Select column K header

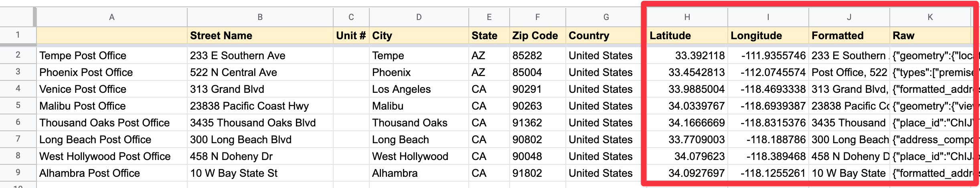[930, 17]
